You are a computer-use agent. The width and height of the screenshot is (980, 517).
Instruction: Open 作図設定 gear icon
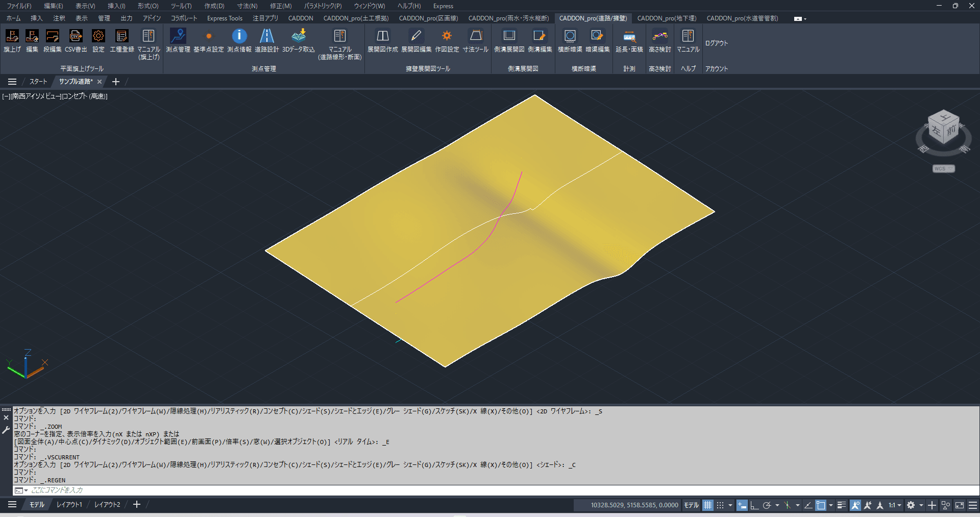tap(447, 36)
